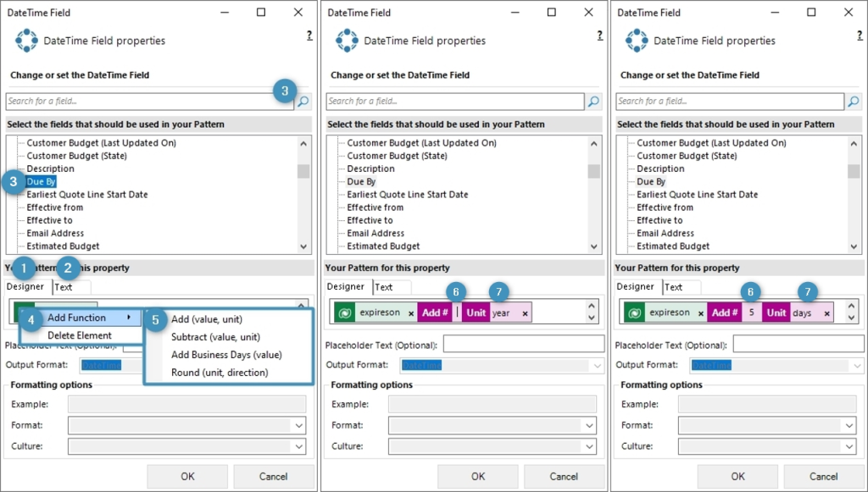Click OK in the right dialog
The width and height of the screenshot is (868, 492).
click(x=738, y=477)
